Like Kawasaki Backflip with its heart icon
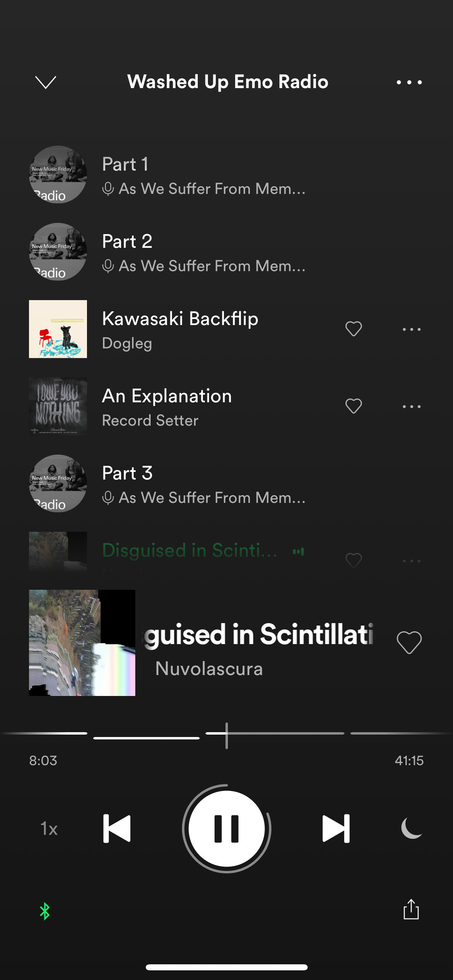The width and height of the screenshot is (453, 980). click(x=354, y=329)
